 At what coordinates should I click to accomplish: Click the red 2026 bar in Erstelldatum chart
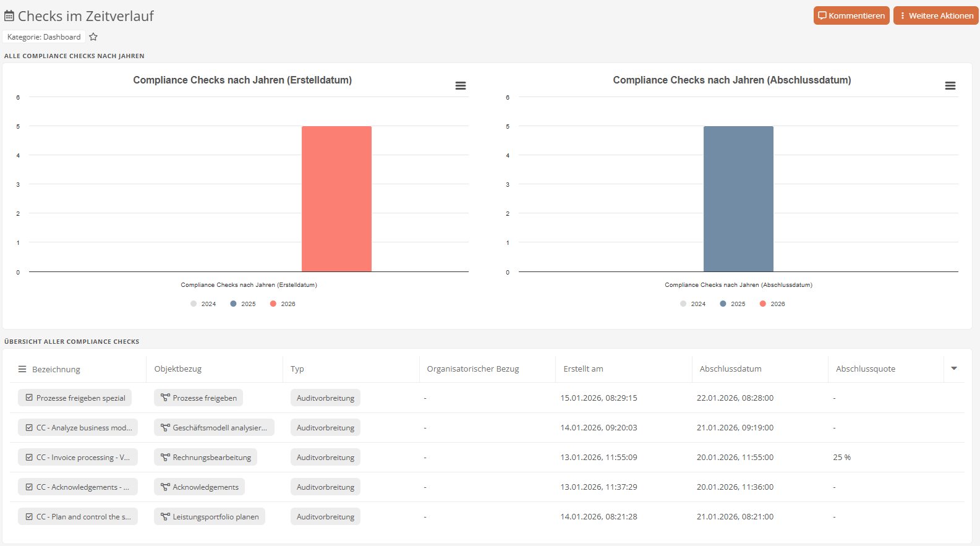pyautogui.click(x=336, y=198)
